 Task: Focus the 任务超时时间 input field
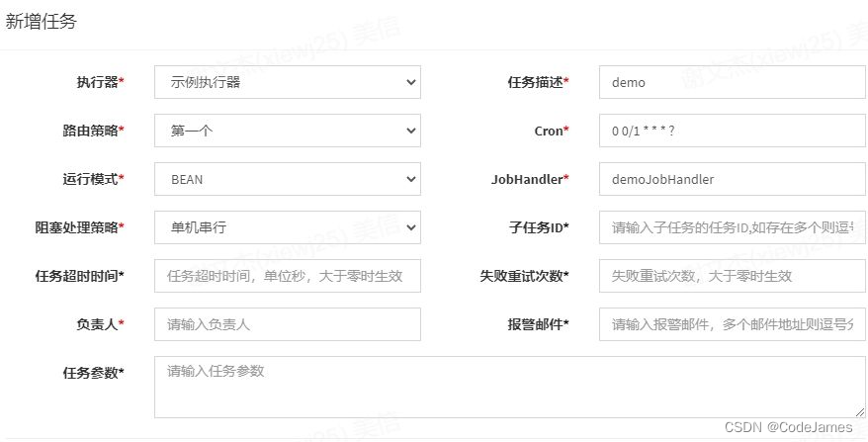pos(288,276)
